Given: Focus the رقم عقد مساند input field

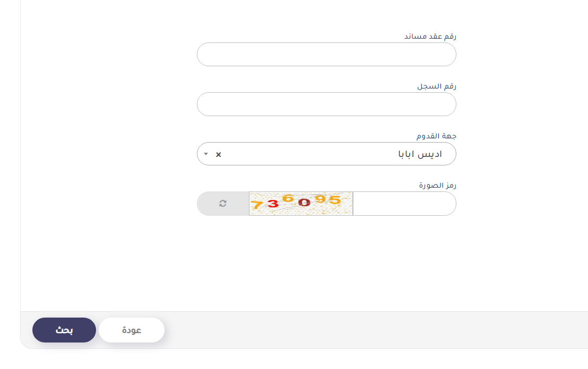Looking at the screenshot, I should pyautogui.click(x=326, y=54).
